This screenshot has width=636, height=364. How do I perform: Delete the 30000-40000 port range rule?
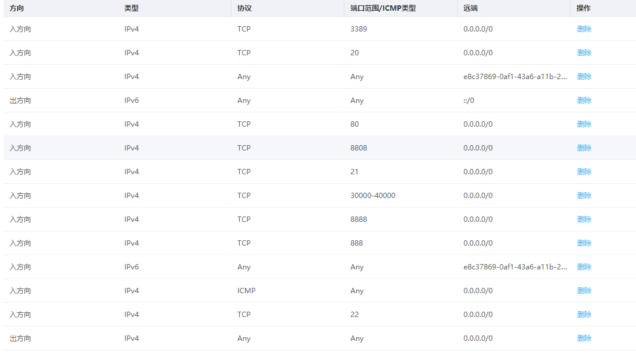(x=584, y=196)
